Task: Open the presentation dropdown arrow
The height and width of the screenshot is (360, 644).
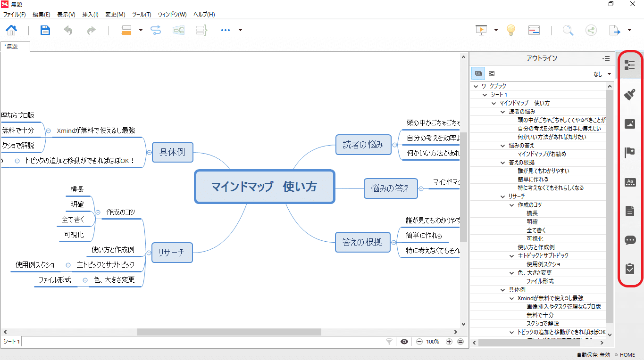Action: click(x=496, y=30)
